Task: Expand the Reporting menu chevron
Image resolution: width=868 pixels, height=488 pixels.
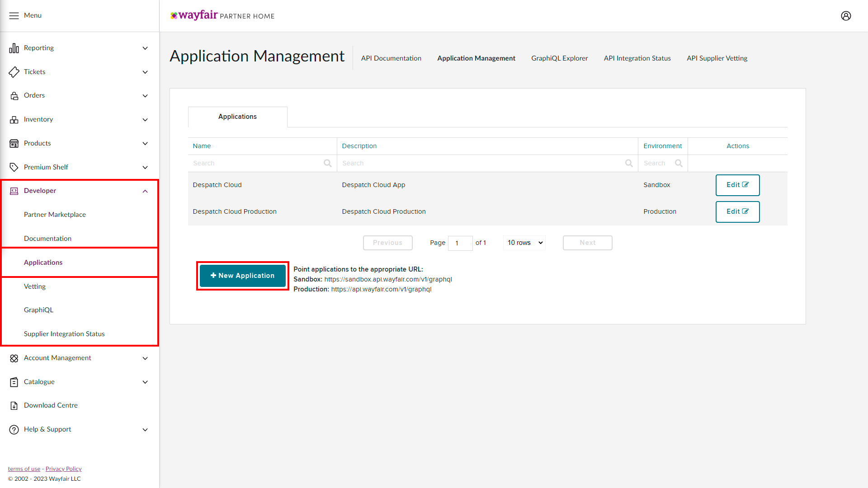Action: [x=145, y=48]
